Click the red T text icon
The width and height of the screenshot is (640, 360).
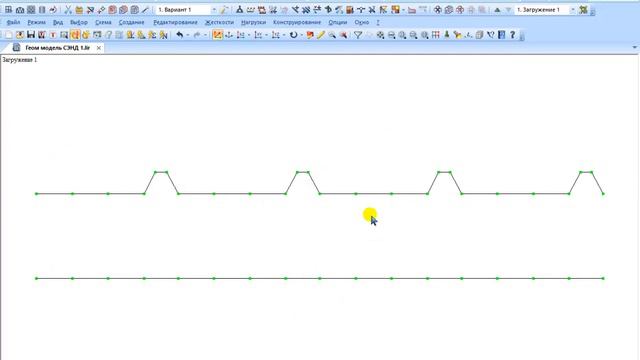tap(53, 35)
